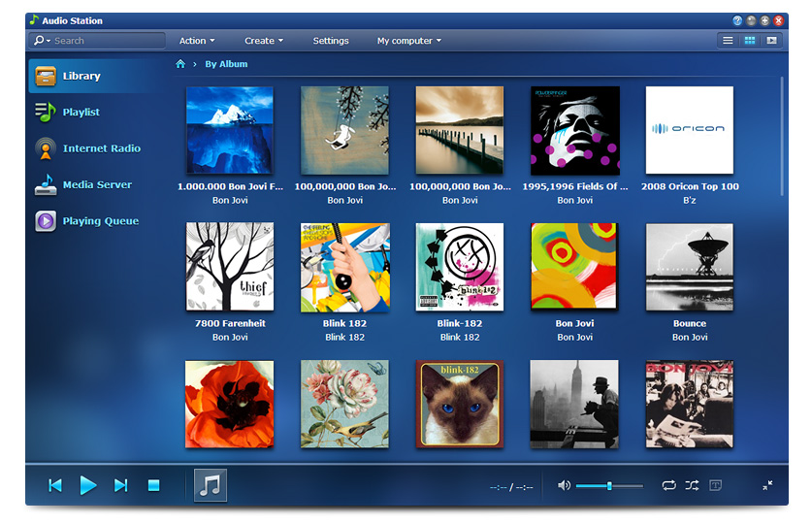Screen dimensions: 812x524
Task: Click the B'z artist name
Action: coord(690,201)
